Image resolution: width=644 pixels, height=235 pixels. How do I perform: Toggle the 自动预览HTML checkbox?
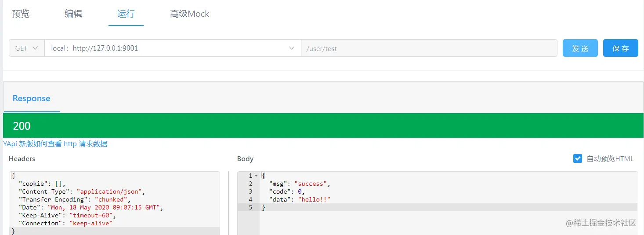(578, 158)
